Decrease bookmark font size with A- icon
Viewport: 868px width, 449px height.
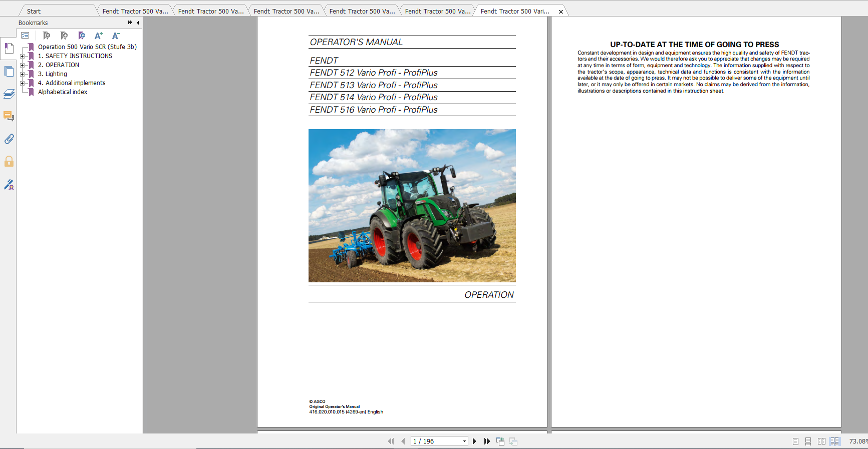pyautogui.click(x=116, y=36)
